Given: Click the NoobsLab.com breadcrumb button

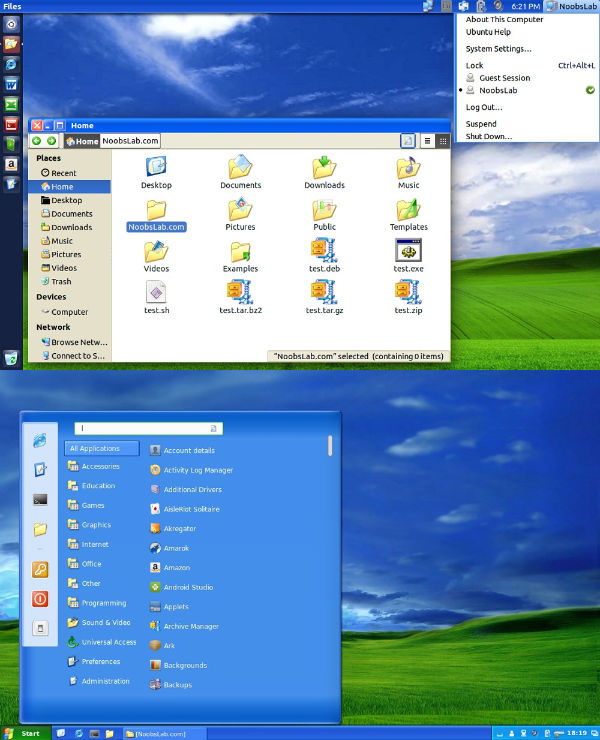Looking at the screenshot, I should coord(130,141).
